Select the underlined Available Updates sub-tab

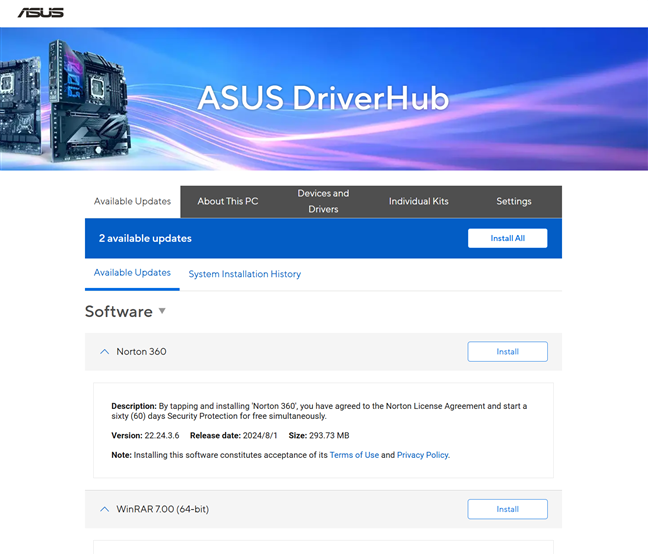pyautogui.click(x=132, y=273)
